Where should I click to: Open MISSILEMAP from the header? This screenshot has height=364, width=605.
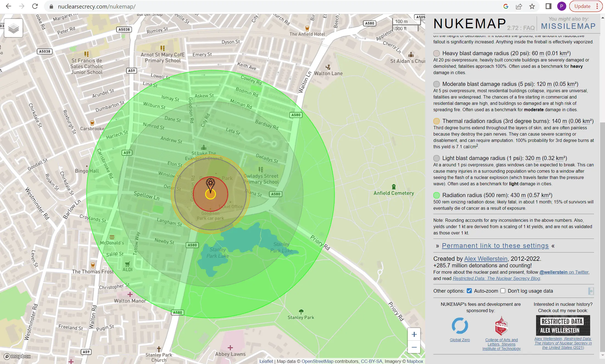tap(568, 26)
